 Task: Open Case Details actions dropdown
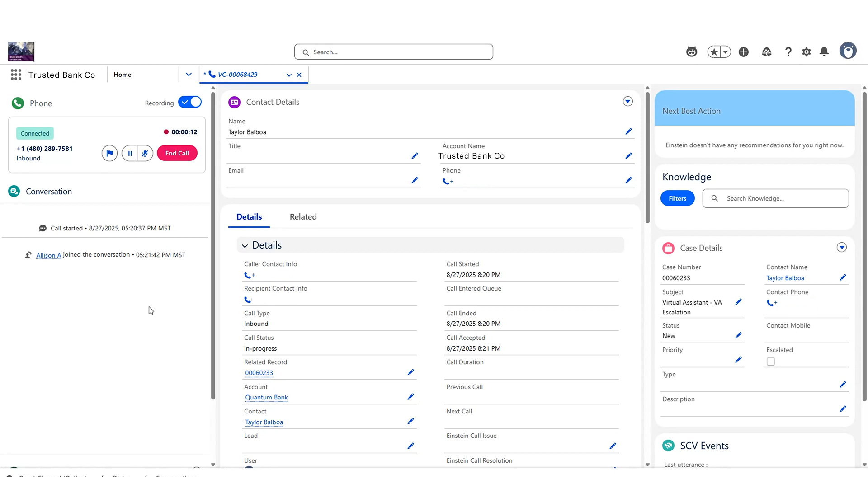(841, 248)
